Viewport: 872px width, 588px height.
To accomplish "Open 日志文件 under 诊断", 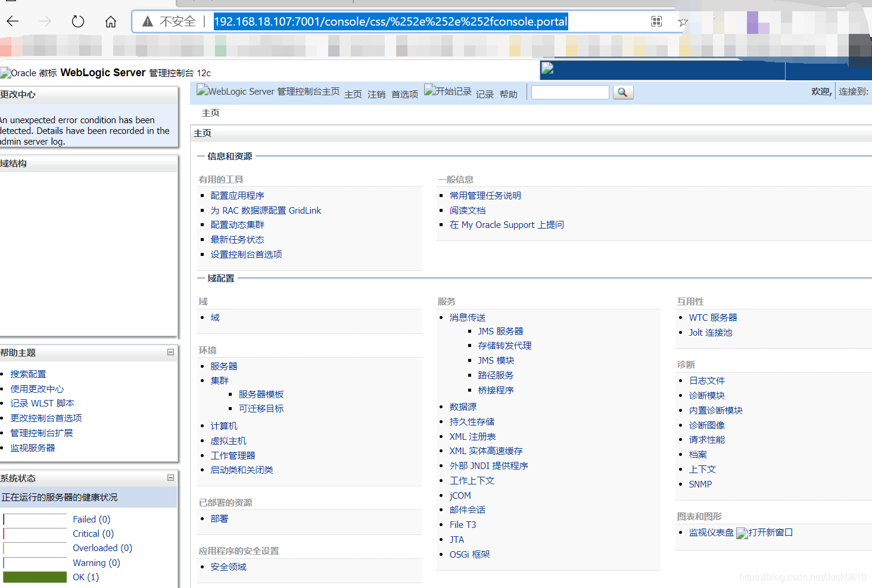I will (x=707, y=380).
